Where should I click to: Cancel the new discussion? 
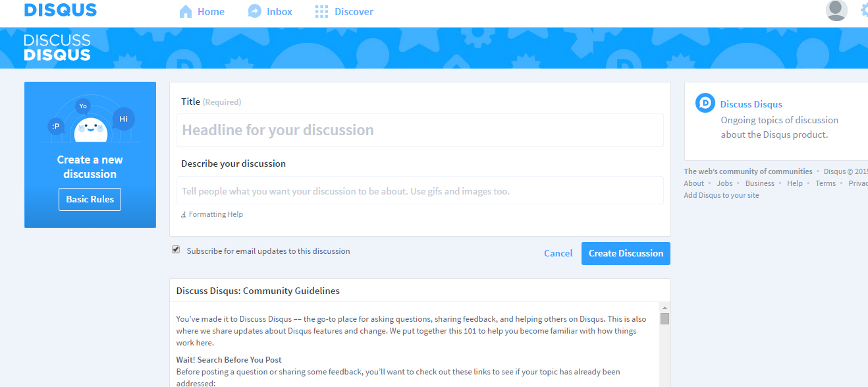pyautogui.click(x=558, y=253)
